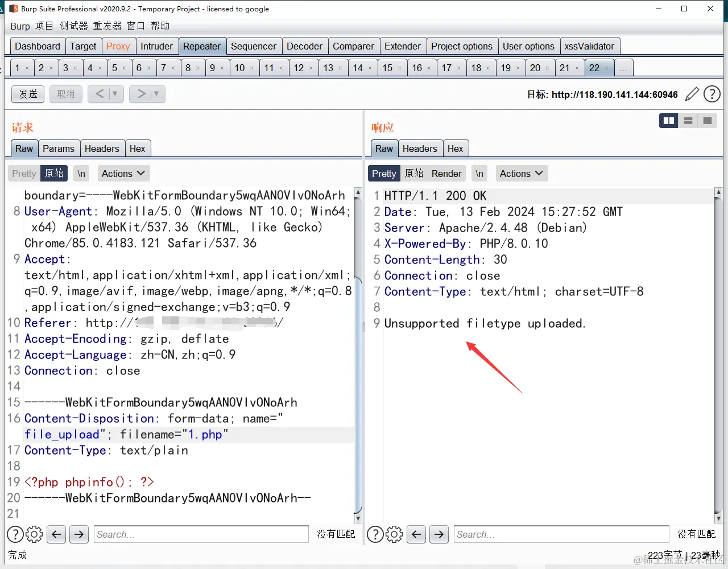Screen dimensions: 728x569
Task: Open request Params tab
Action: (x=59, y=149)
